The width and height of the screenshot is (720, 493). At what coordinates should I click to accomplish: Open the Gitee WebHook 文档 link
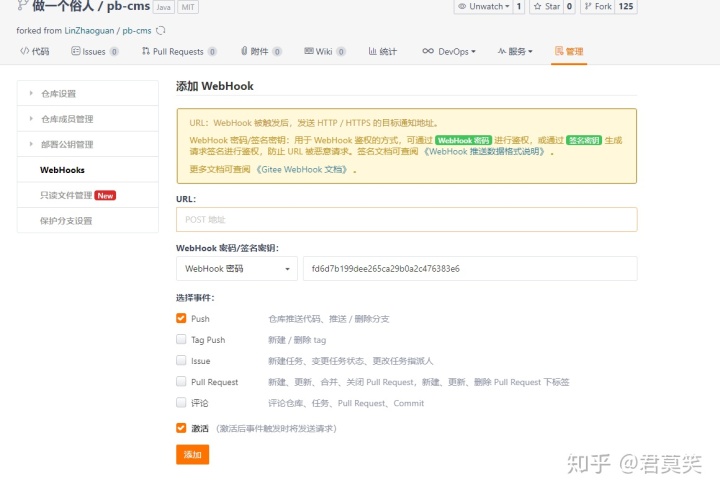(x=303, y=169)
